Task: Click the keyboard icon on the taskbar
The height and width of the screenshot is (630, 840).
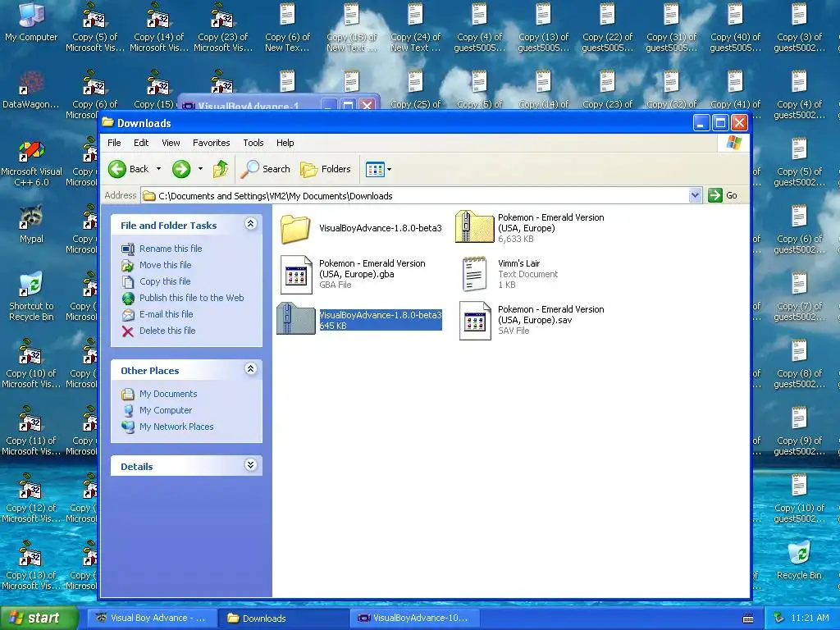Action: tap(748, 619)
